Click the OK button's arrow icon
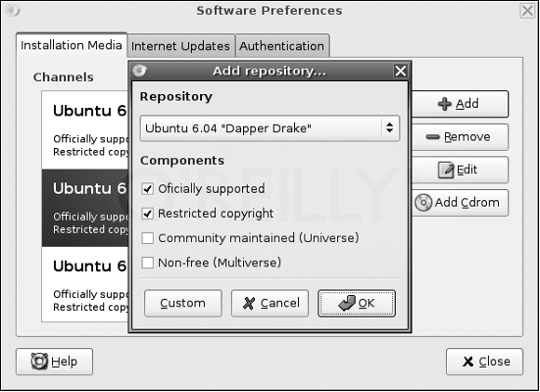Viewport: 540px width, 392px height. tap(347, 303)
